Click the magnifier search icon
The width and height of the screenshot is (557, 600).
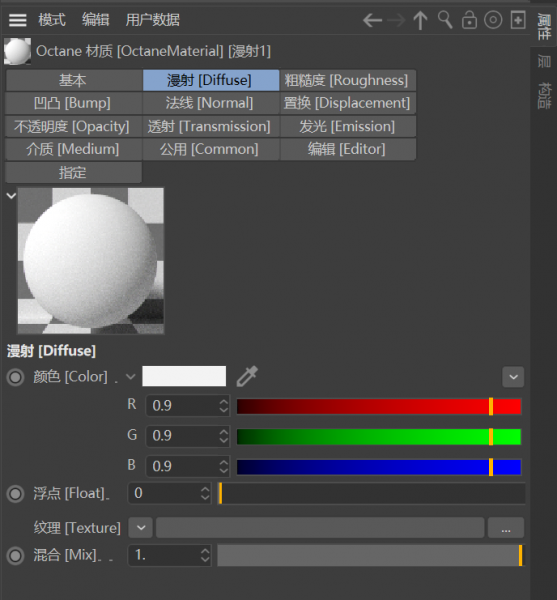[445, 20]
